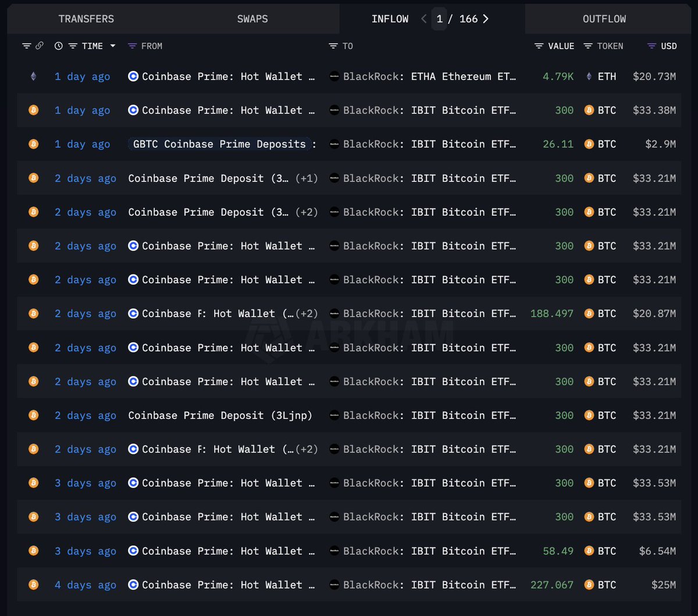The image size is (698, 616).
Task: Click the BlackRock logo on the IBIT ETF row
Action: 334,110
